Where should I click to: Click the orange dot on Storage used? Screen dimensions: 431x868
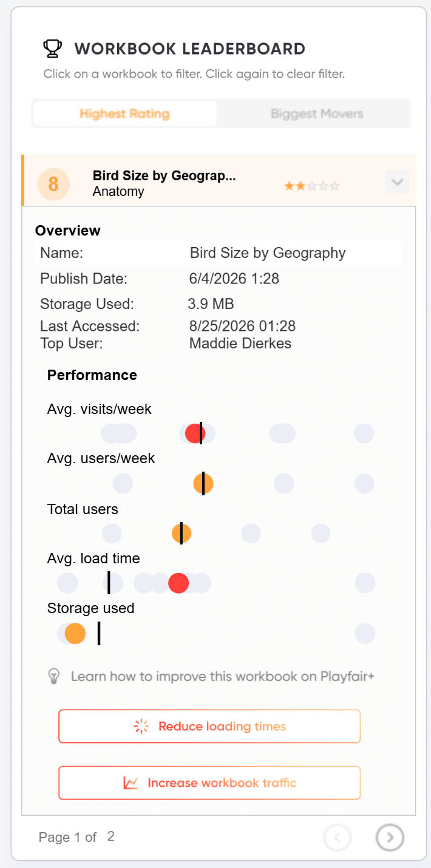click(x=75, y=633)
